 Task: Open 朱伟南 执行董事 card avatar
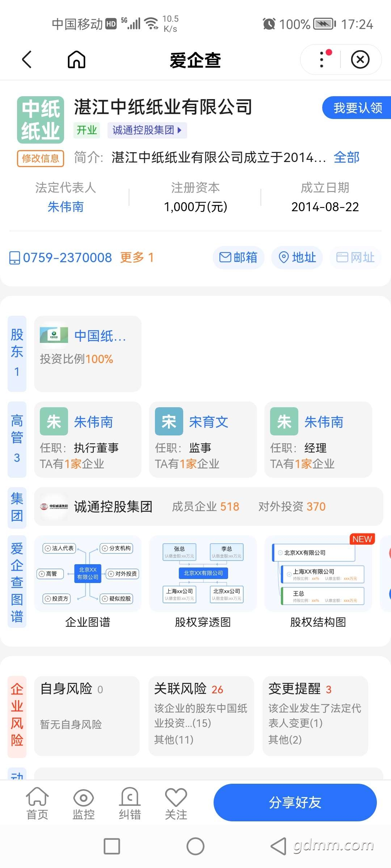pyautogui.click(x=54, y=421)
